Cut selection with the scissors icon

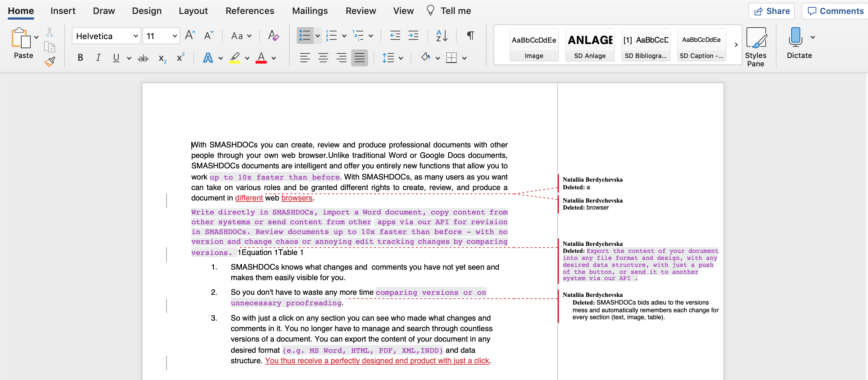click(50, 32)
